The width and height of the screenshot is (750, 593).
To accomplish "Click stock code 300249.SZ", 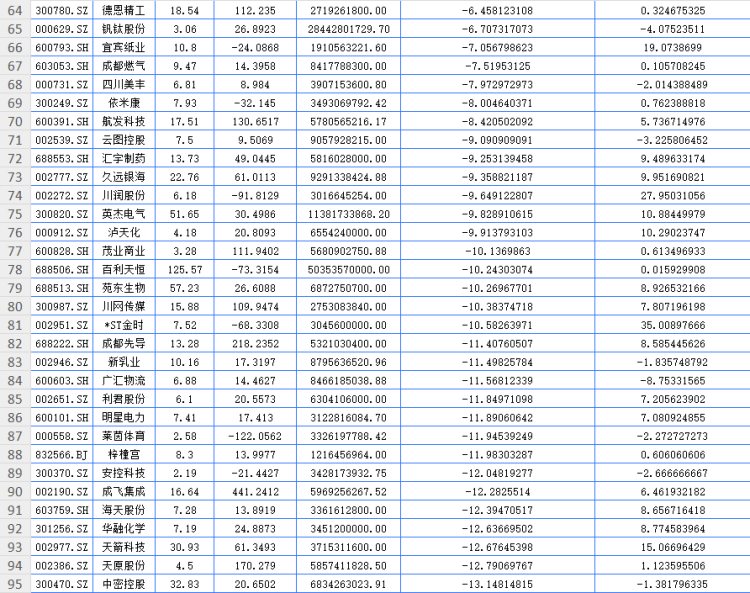I will (x=62, y=103).
